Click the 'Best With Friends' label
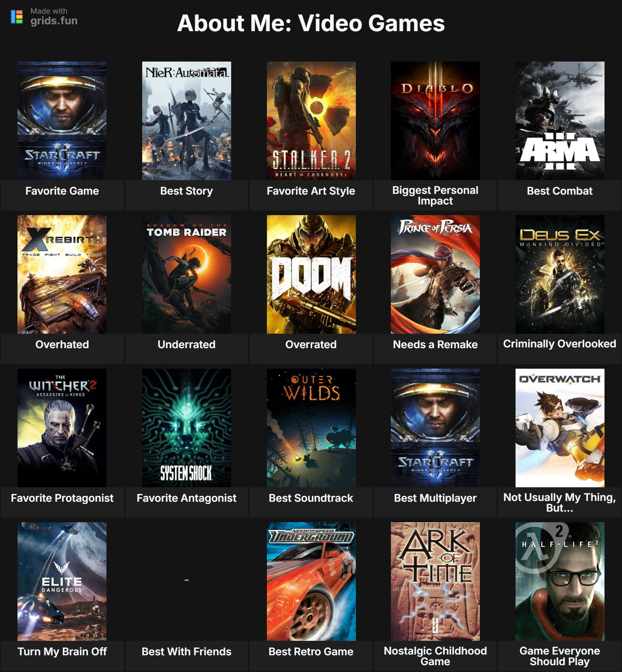The image size is (622, 672). pyautogui.click(x=187, y=651)
